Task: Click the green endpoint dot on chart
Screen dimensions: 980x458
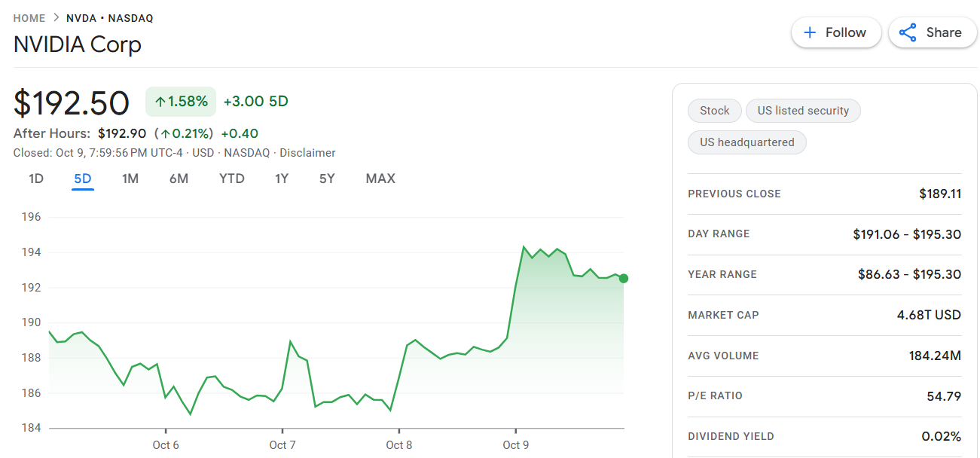Action: click(623, 279)
